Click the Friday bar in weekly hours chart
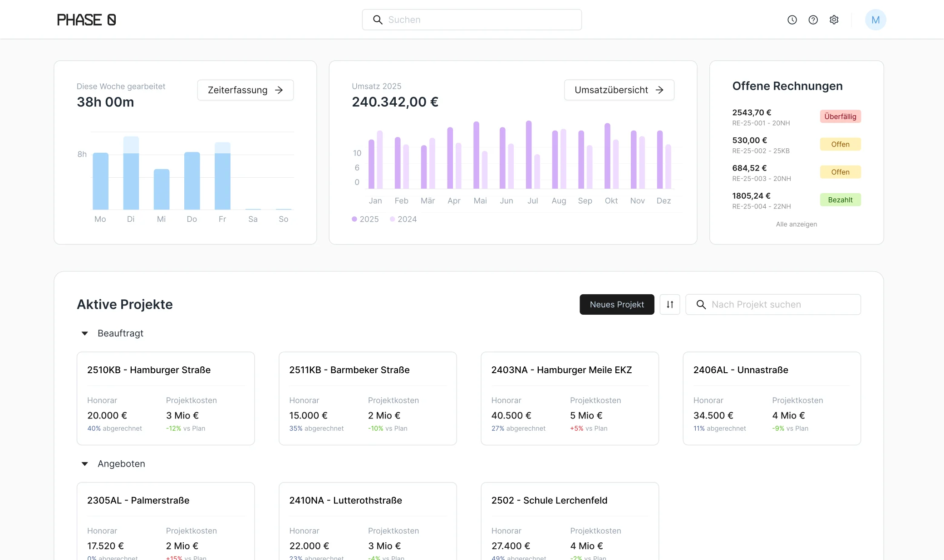The width and height of the screenshot is (944, 560). pos(222,176)
